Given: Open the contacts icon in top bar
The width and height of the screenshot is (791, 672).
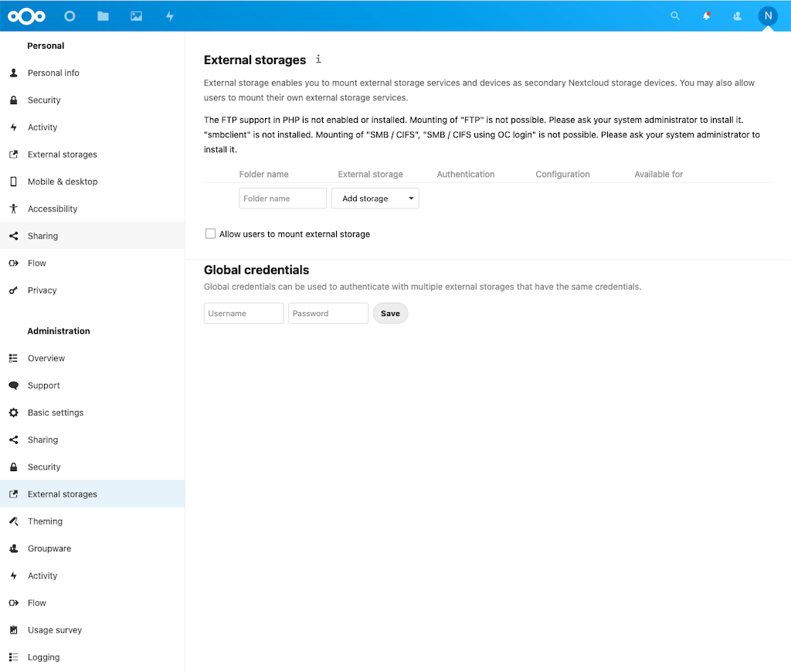Looking at the screenshot, I should pyautogui.click(x=736, y=15).
